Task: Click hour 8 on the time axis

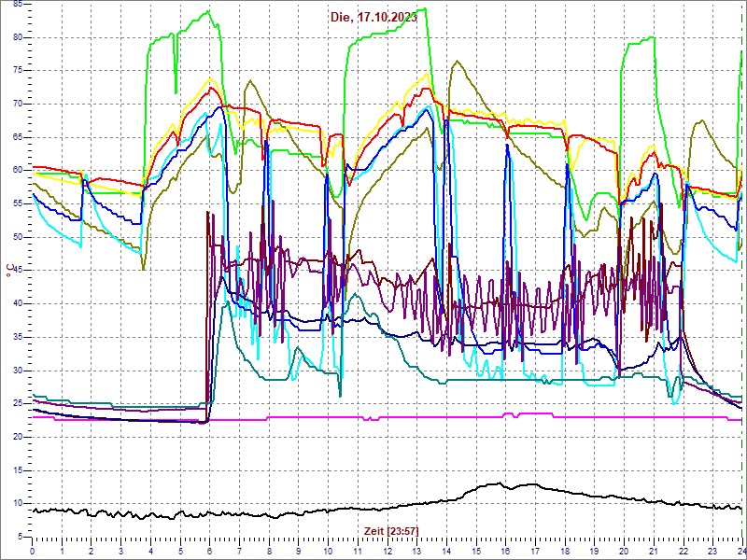Action: [269, 551]
